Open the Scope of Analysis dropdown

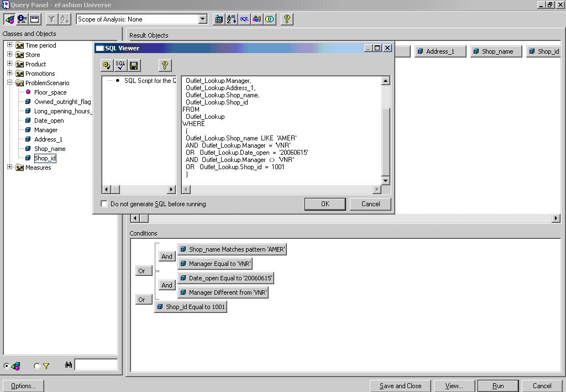(x=202, y=19)
